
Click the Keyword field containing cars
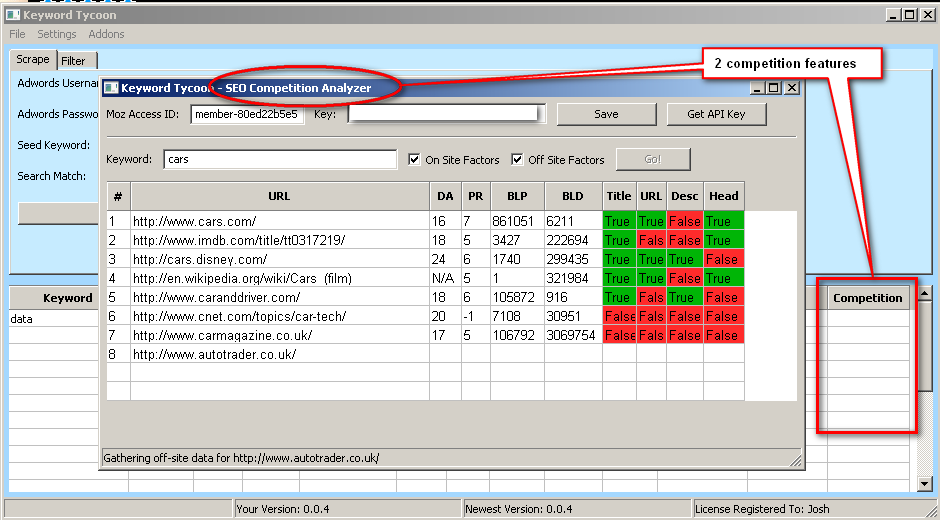280,160
